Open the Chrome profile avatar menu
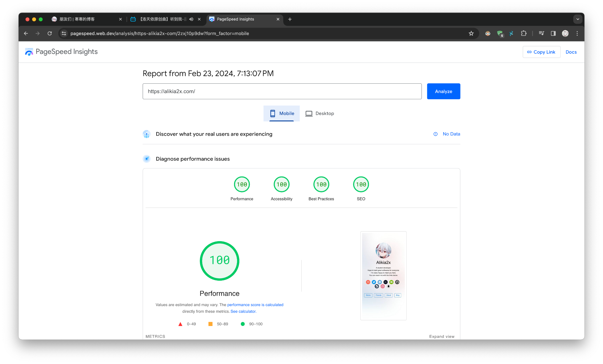Screen dimensions: 603x364 click(565, 34)
